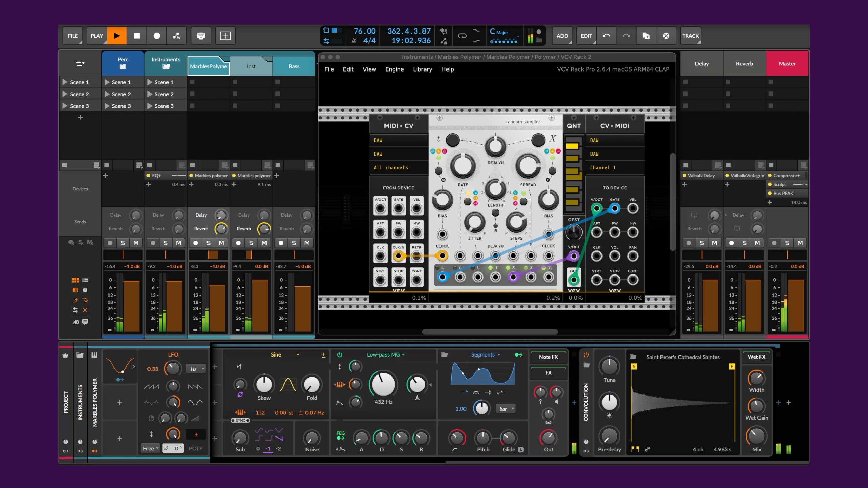The height and width of the screenshot is (488, 868).
Task: Launch Scene 2 in the scene list
Action: coord(80,94)
